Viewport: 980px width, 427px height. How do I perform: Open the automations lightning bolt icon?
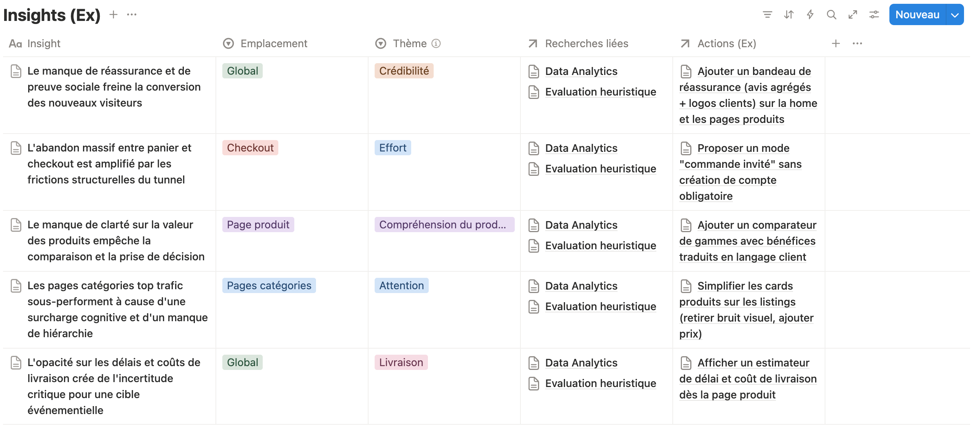(810, 15)
